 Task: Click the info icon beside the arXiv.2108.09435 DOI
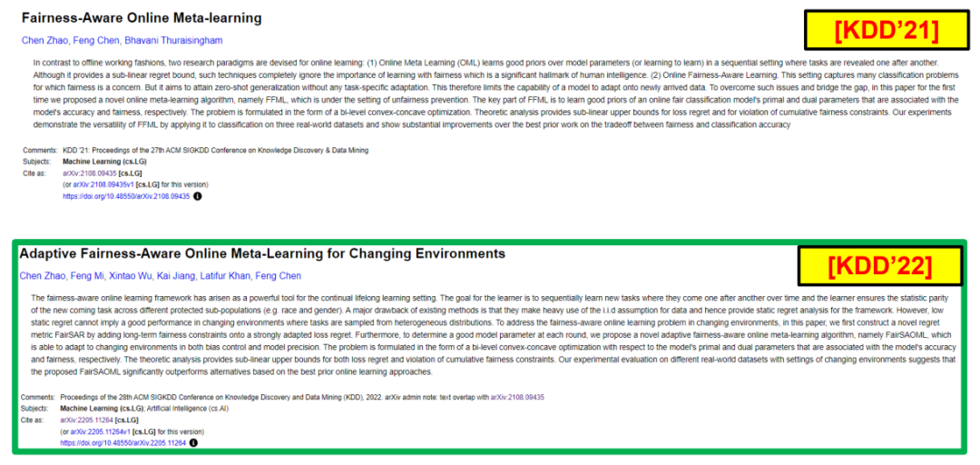point(198,195)
